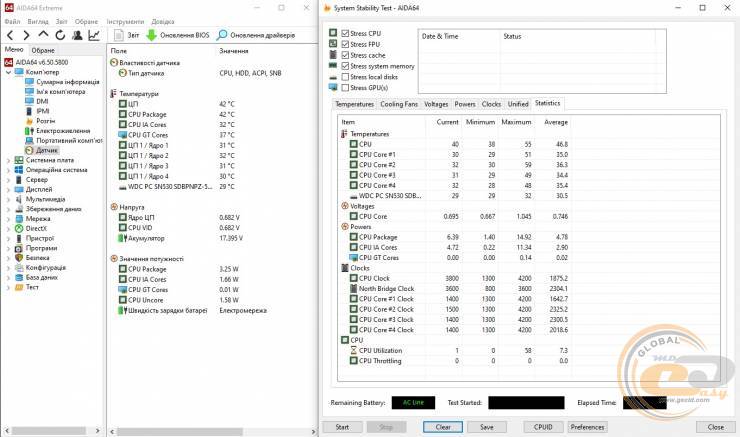Click the Start button
This screenshot has height=437, width=740.
click(342, 427)
